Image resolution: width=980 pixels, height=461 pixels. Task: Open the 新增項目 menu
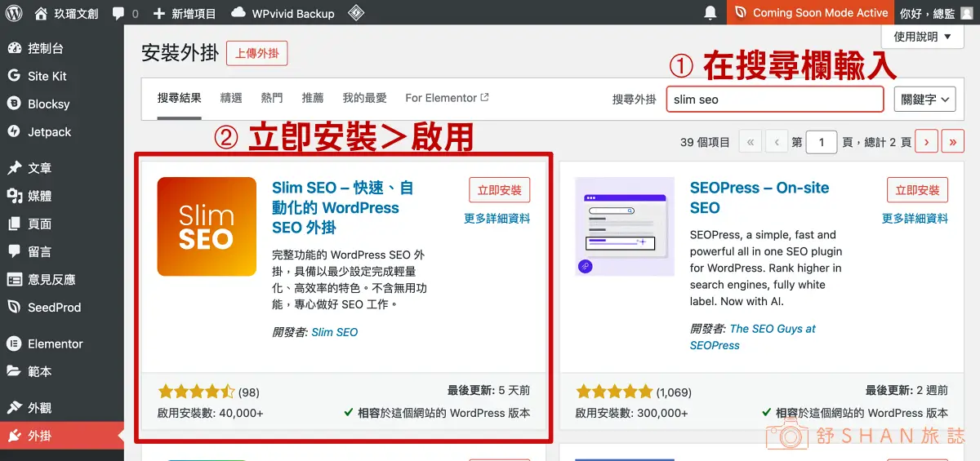click(185, 13)
